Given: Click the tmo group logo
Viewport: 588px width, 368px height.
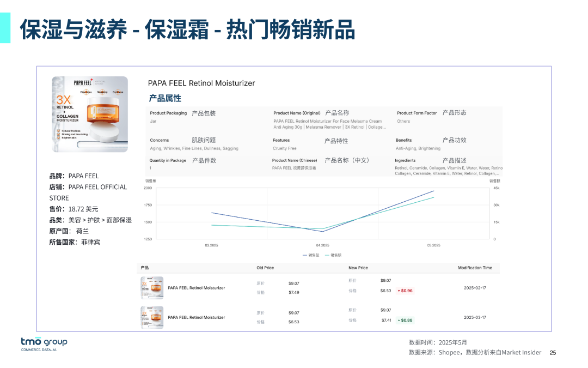Looking at the screenshot, I should pyautogui.click(x=44, y=344).
